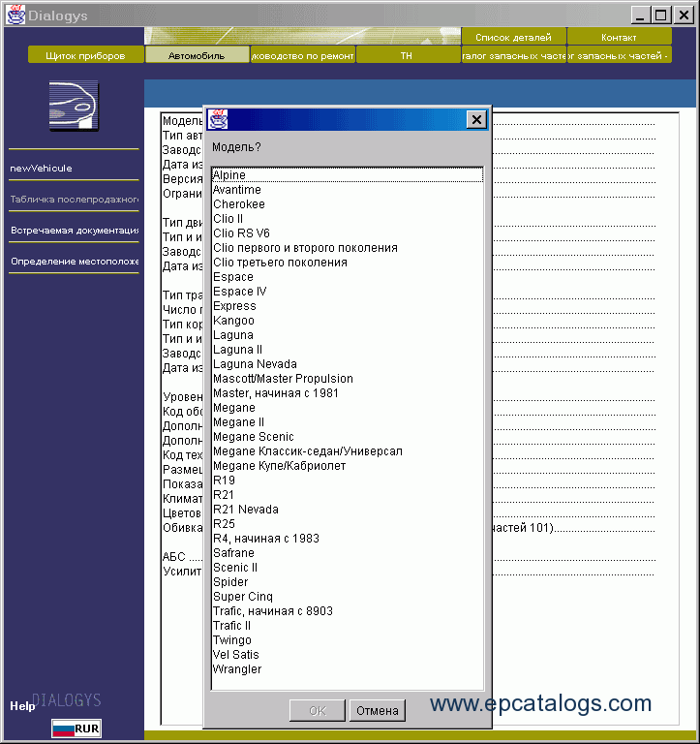Select Safrane in the model list
Screen dimensions: 700x744
348,553
